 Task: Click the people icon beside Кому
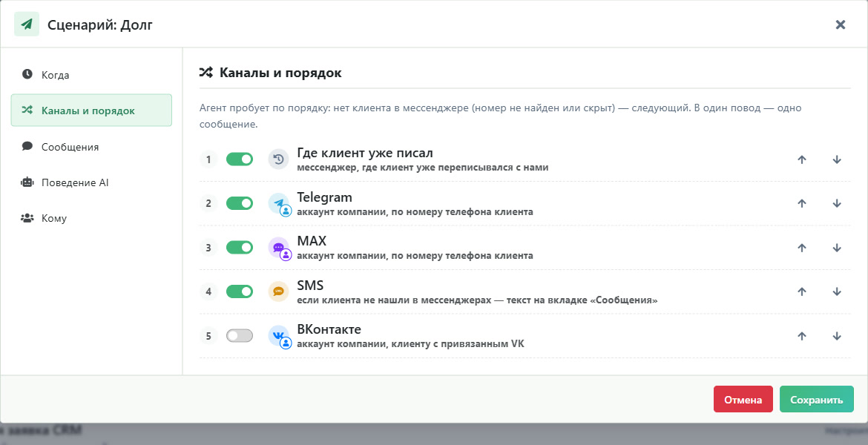click(27, 218)
